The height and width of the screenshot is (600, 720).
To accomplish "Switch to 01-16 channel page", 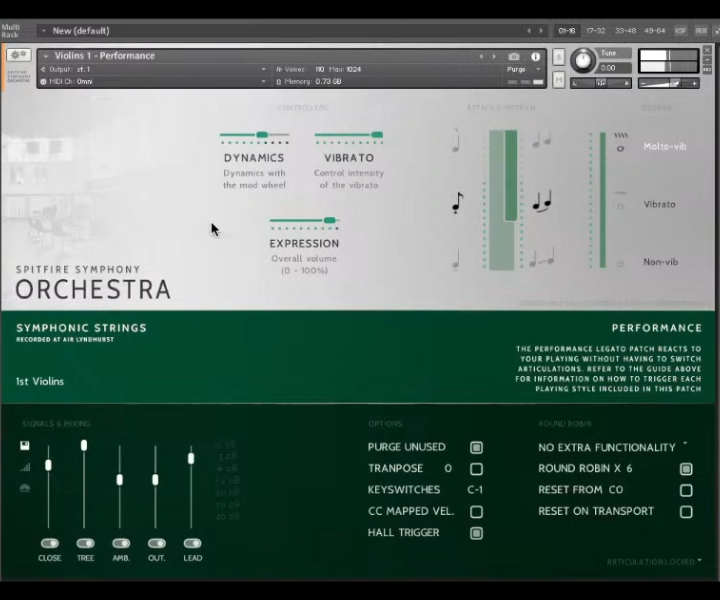I will click(x=567, y=31).
